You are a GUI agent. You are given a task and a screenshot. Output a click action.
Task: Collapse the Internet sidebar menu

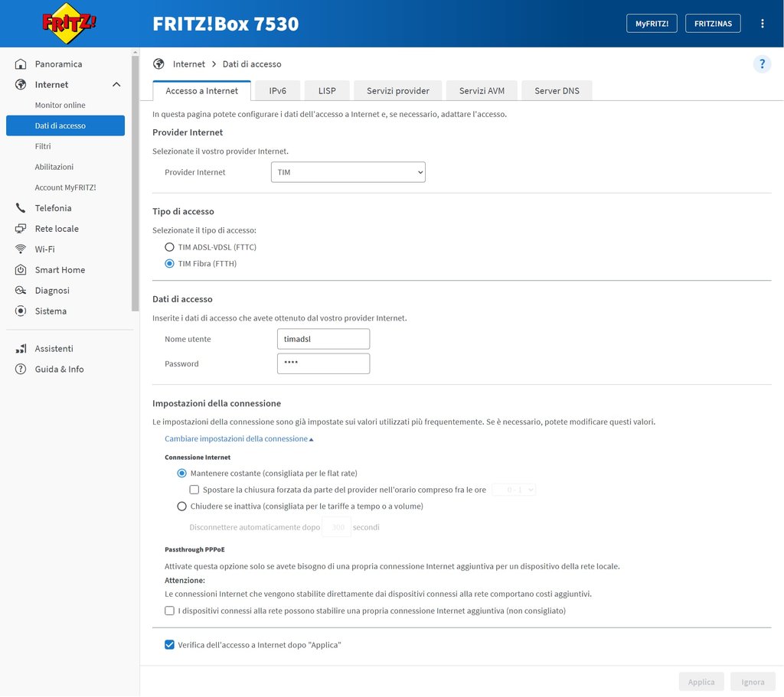(116, 85)
